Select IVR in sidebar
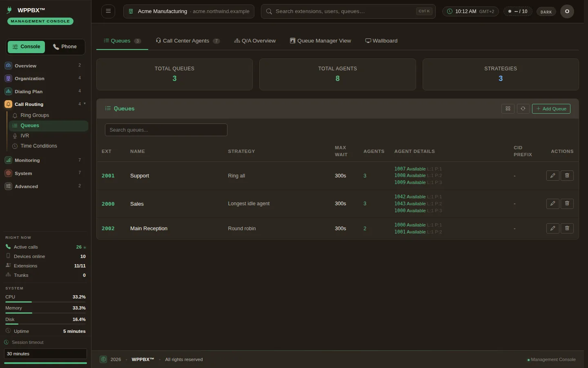The height and width of the screenshot is (368, 588). 49,136
